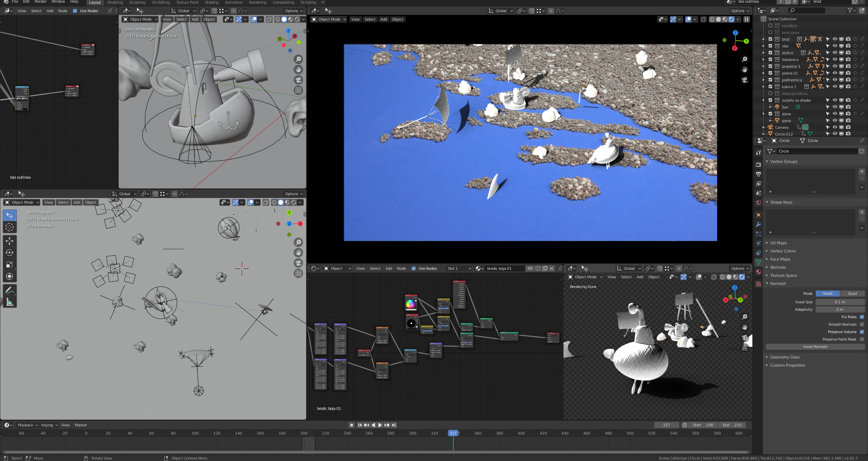Activate the Rotate tool in the toolbar
The width and height of the screenshot is (868, 461).
coord(9,253)
